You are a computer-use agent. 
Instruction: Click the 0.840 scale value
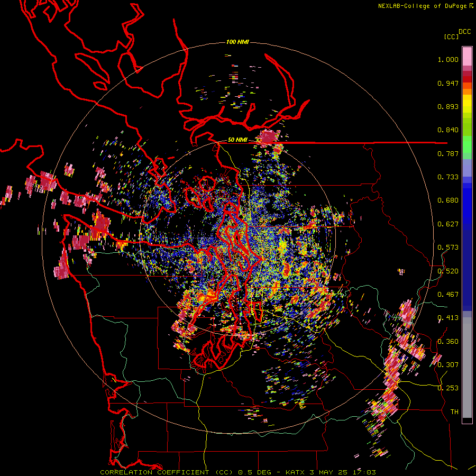[448, 130]
